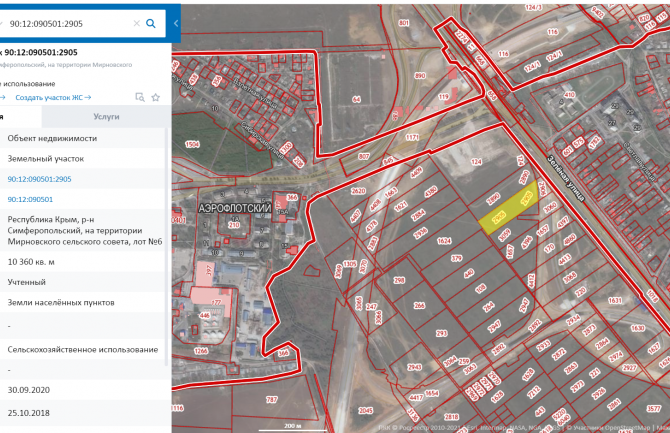Select the Учтенный status row
The image size is (670, 433).
coord(82,282)
